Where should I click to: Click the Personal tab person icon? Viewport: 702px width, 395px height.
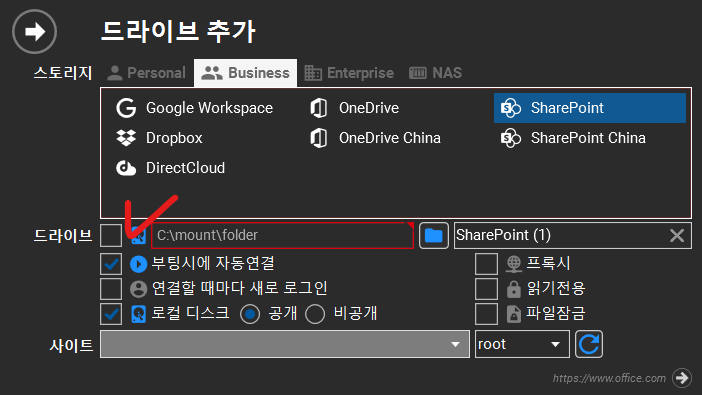point(115,73)
